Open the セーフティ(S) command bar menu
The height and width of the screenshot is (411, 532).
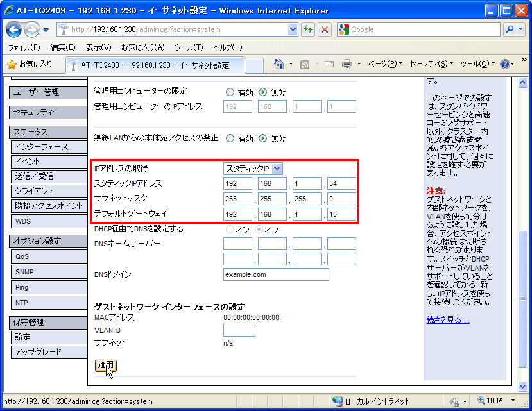click(431, 64)
